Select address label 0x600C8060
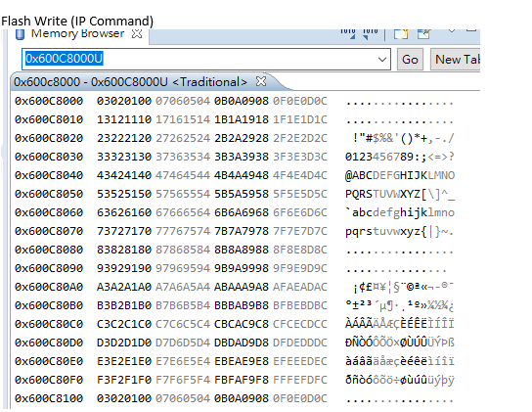This screenshot has width=532, height=412. tap(49, 212)
